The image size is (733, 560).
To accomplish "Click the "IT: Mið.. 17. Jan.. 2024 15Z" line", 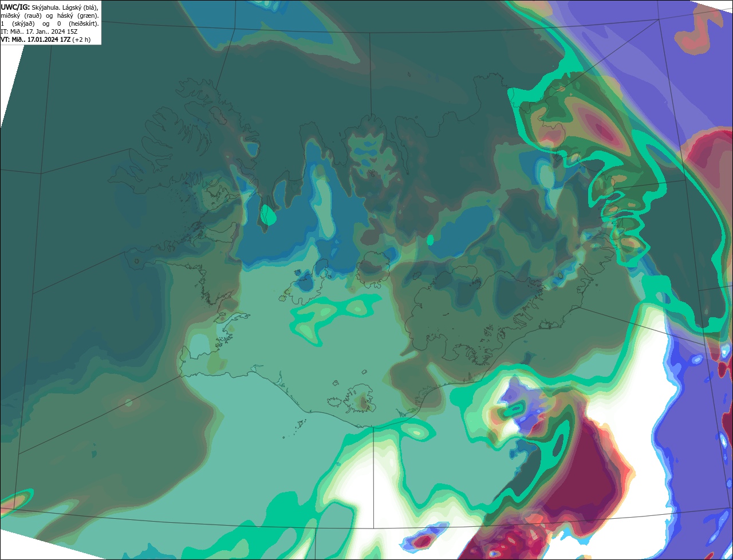I will click(39, 31).
